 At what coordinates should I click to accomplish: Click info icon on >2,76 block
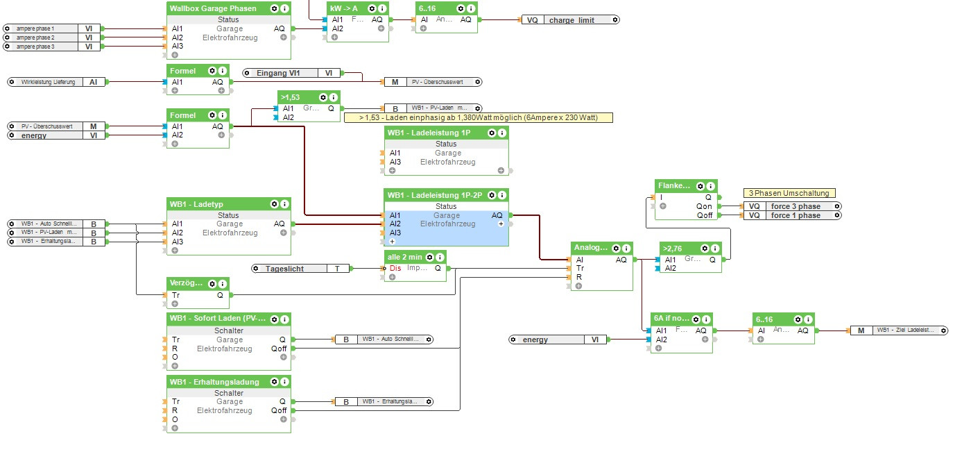click(x=715, y=248)
